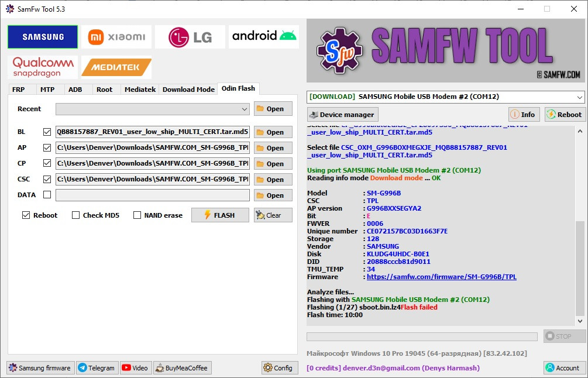Open the Video YouTube button
Viewport: 588px width, 378px height.
tap(136, 368)
